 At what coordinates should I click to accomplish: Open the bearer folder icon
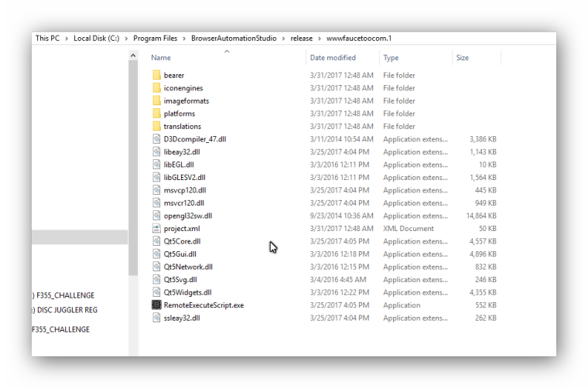(156, 75)
